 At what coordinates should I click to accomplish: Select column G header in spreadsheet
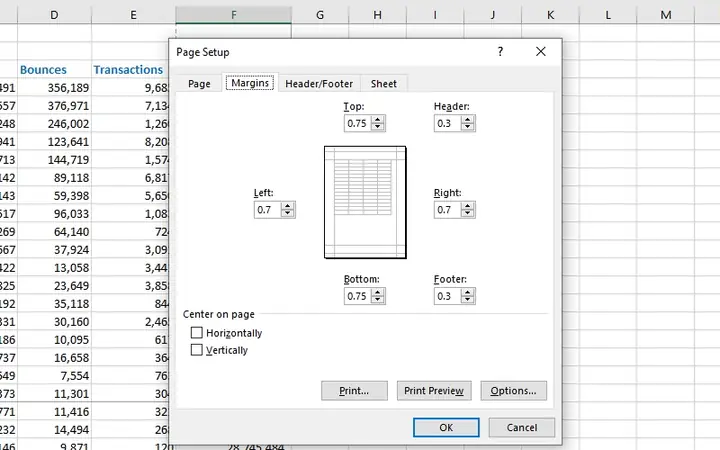(x=320, y=15)
